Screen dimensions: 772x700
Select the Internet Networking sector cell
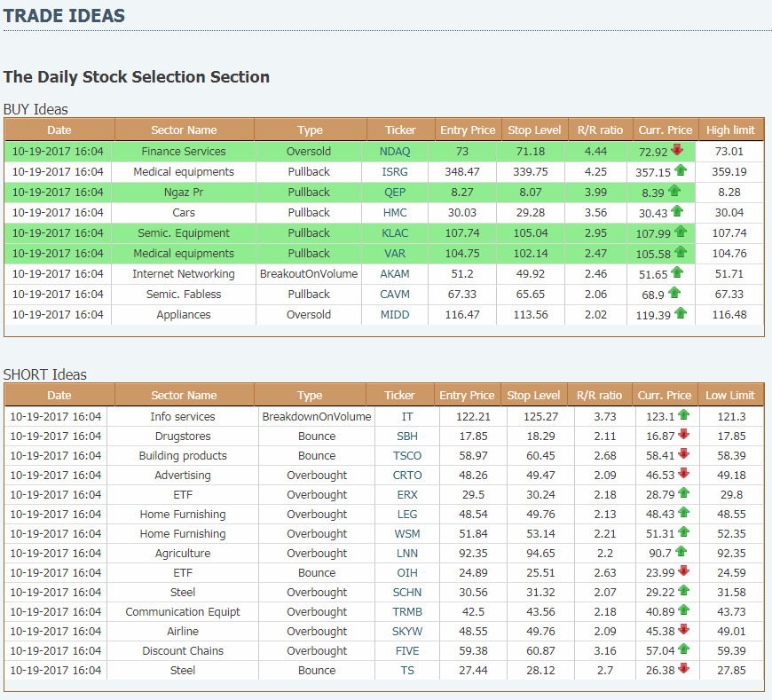(x=184, y=273)
